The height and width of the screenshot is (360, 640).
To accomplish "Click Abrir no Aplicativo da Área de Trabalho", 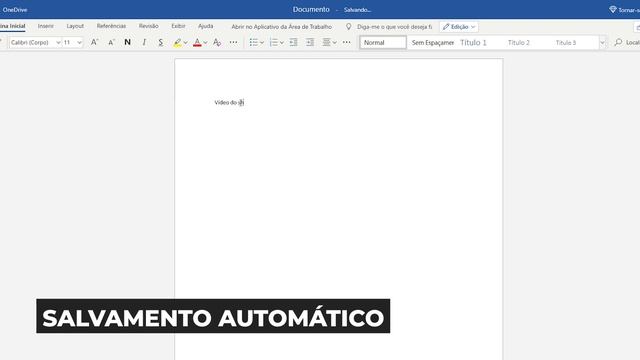I will coord(282,27).
